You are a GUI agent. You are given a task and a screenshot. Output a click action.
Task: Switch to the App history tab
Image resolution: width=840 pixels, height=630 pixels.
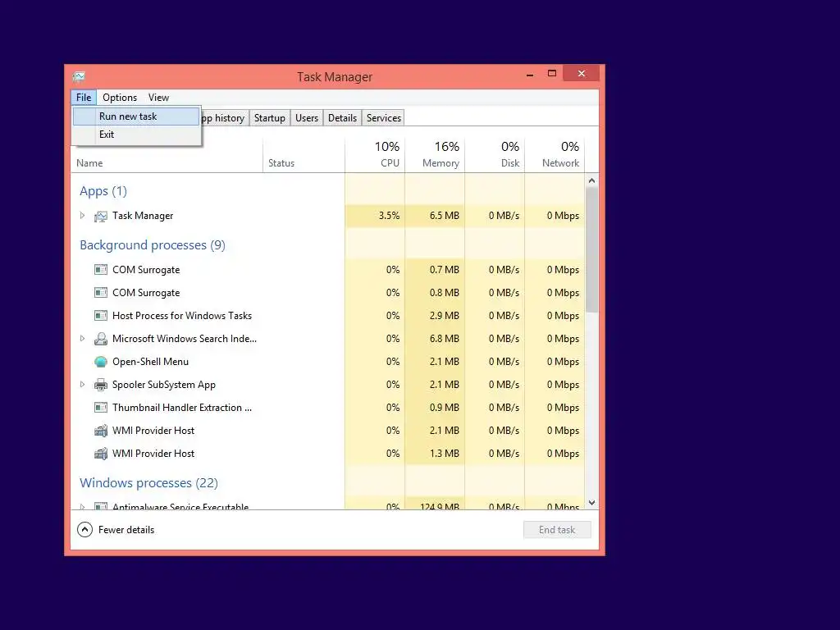[223, 118]
